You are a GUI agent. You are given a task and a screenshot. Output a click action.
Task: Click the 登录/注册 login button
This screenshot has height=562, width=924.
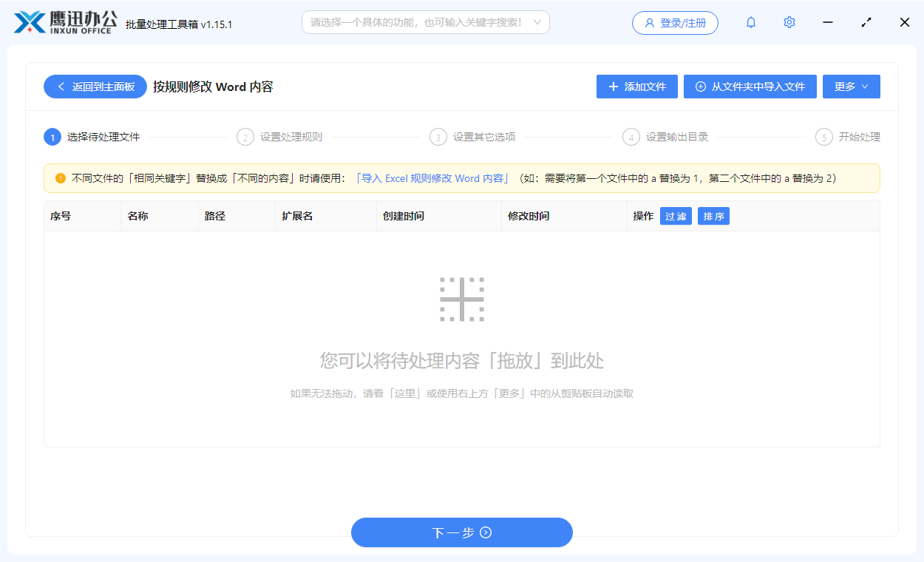click(x=675, y=23)
